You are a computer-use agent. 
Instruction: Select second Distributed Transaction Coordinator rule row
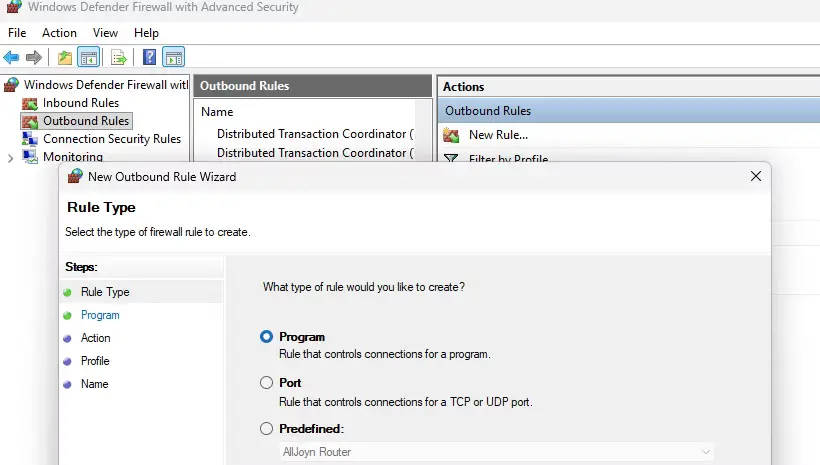point(315,153)
